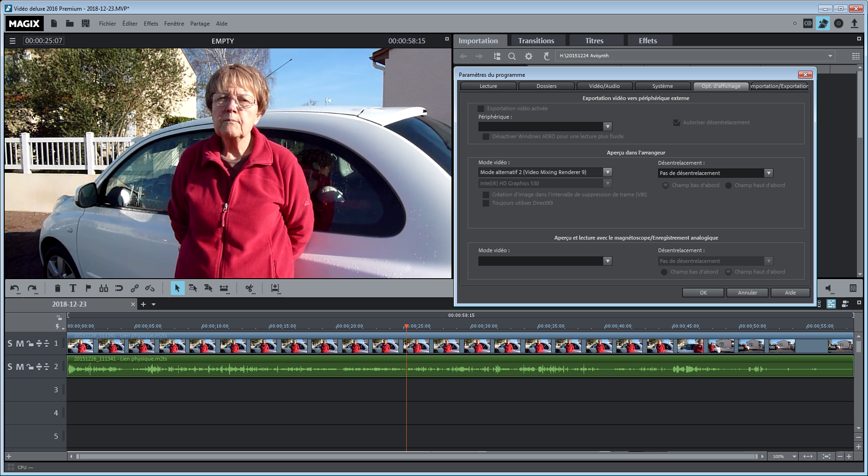Set a chapter marker with flag icon
Screen dimensions: 868x476
coord(88,288)
